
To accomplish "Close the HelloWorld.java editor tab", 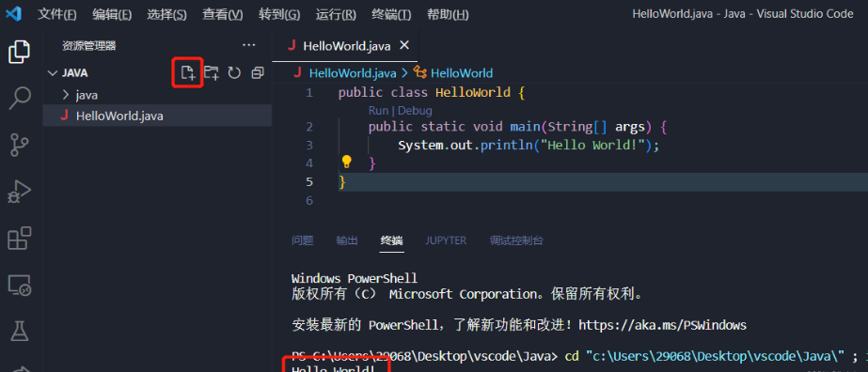I will (x=404, y=45).
